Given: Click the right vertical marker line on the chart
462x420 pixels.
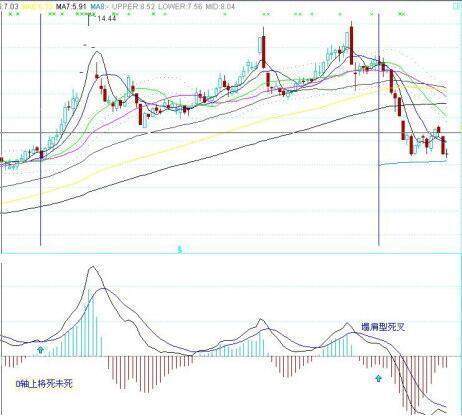Looking at the screenshot, I should [x=379, y=129].
